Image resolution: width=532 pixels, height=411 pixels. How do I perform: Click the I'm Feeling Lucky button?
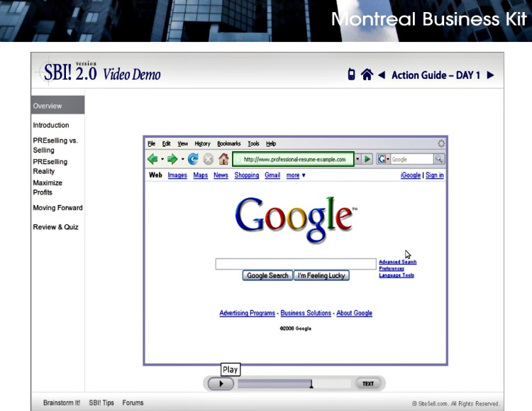pos(321,275)
